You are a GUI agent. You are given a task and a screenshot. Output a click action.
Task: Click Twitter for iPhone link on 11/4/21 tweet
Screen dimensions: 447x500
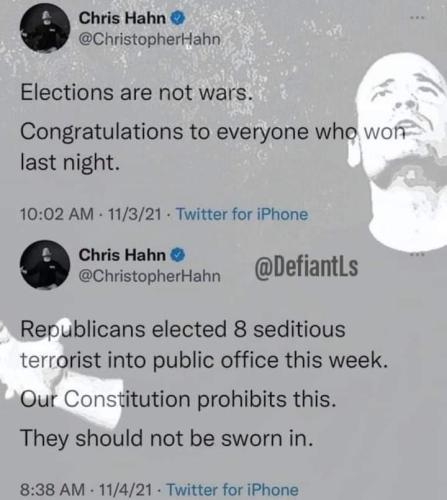pyautogui.click(x=232, y=490)
